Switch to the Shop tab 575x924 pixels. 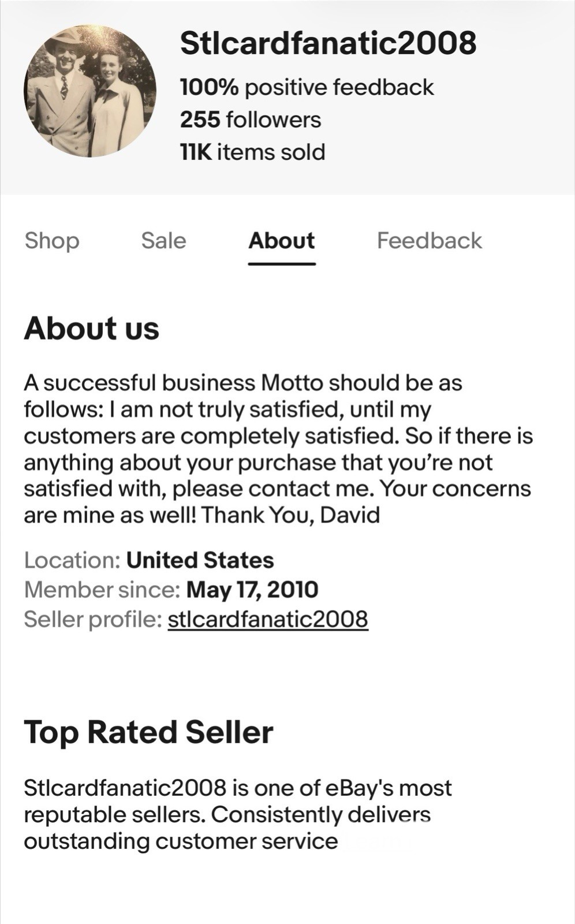pos(52,241)
